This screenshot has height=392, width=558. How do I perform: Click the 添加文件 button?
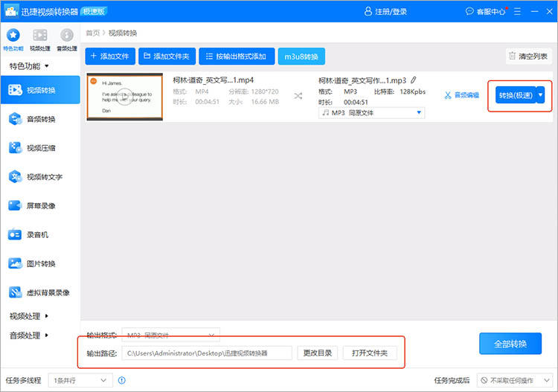click(110, 57)
